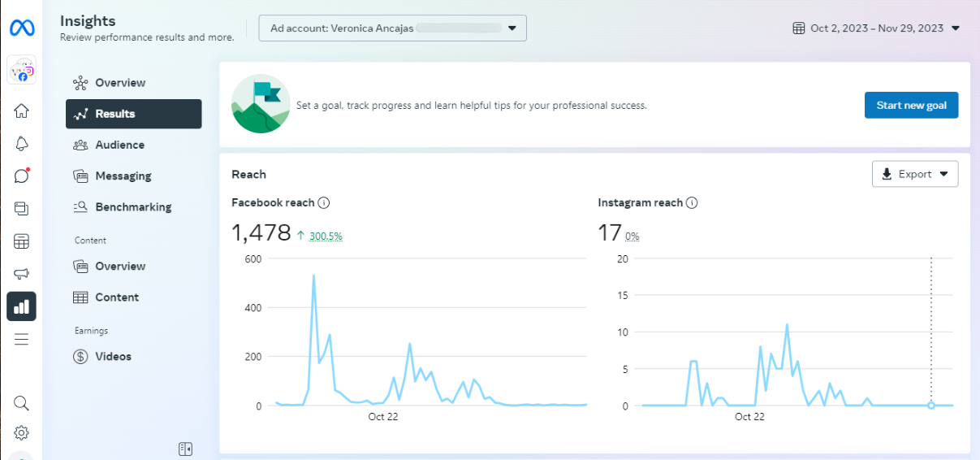
Task: Click the goal flag illustration
Action: [261, 105]
